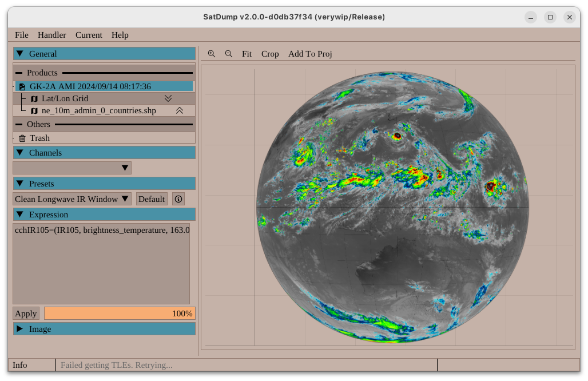Move countries shapefile up with double chevron
588x381 pixels.
179,110
